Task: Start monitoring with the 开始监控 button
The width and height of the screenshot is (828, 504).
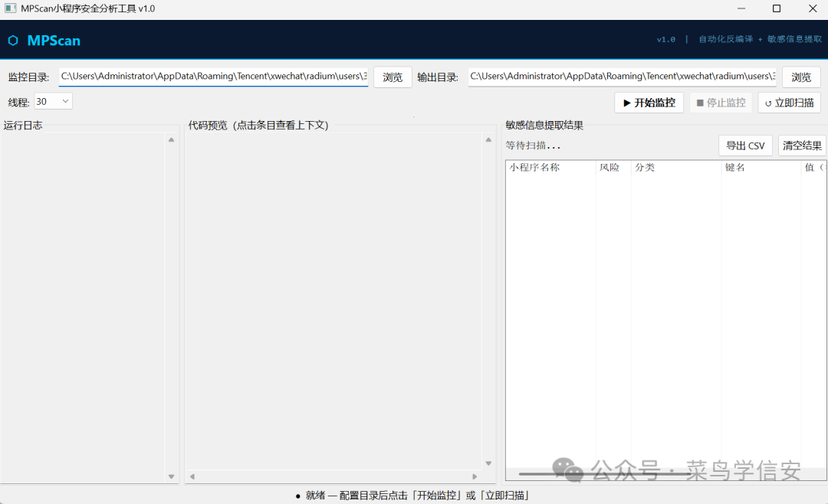Action: pos(649,103)
